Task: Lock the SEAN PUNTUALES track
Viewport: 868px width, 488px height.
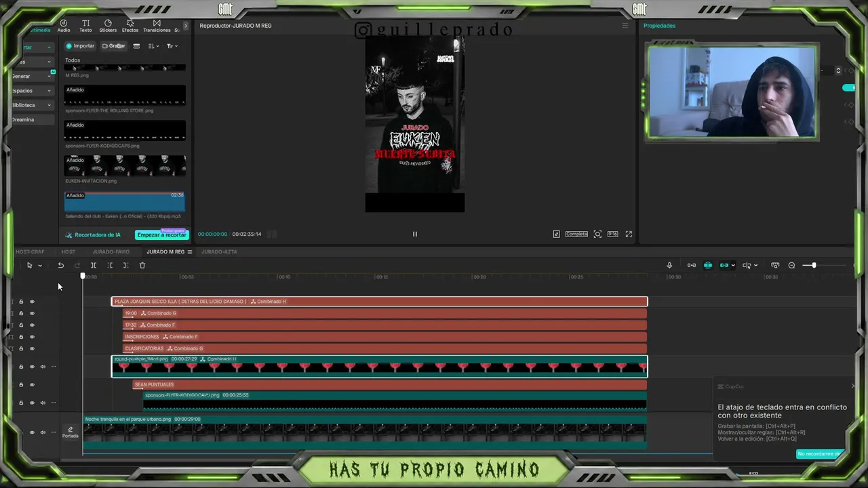Action: point(21,384)
